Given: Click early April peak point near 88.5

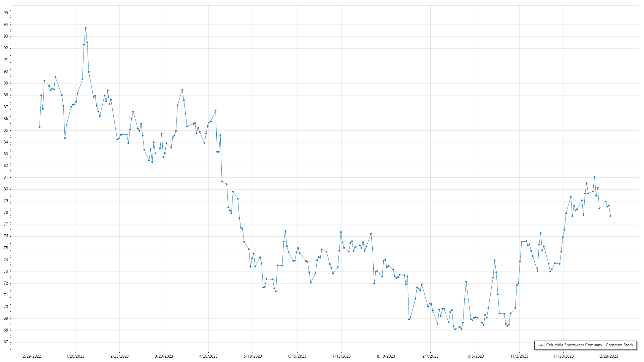Looking at the screenshot, I should 182,89.
